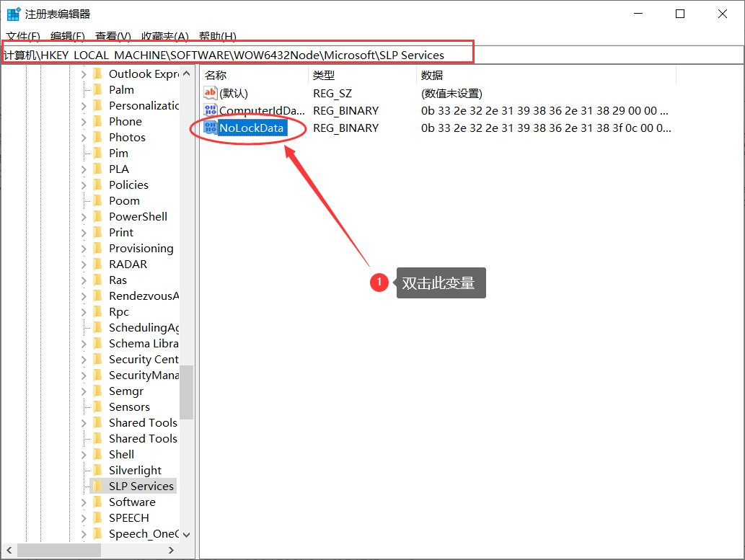Select the Silverlight folder icon

coord(97,470)
